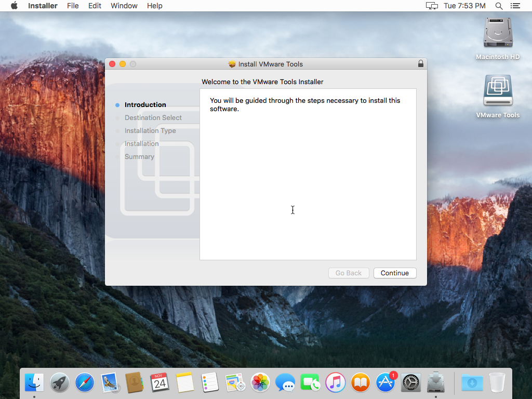Click the welcome message text in the installer pane
Image resolution: width=532 pixels, height=399 pixels.
coord(305,104)
